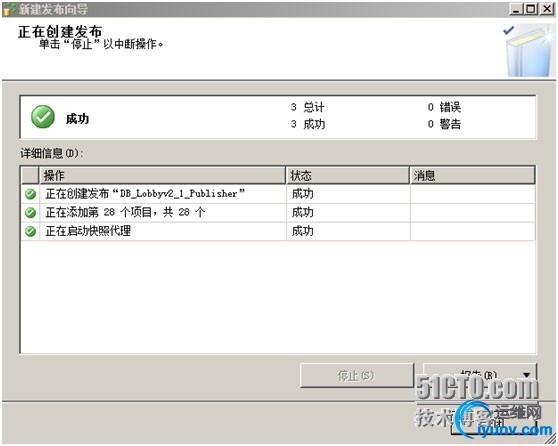Click the "详细信息(D):" label

click(52, 153)
